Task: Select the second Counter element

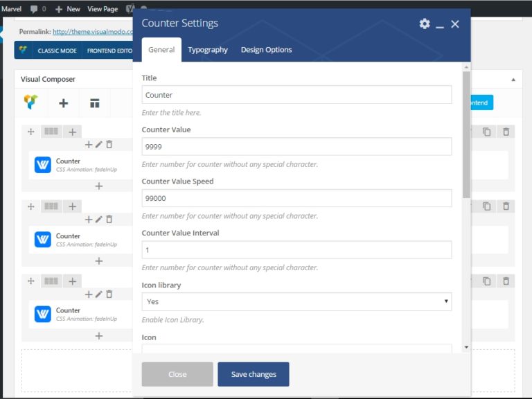Action: point(81,240)
